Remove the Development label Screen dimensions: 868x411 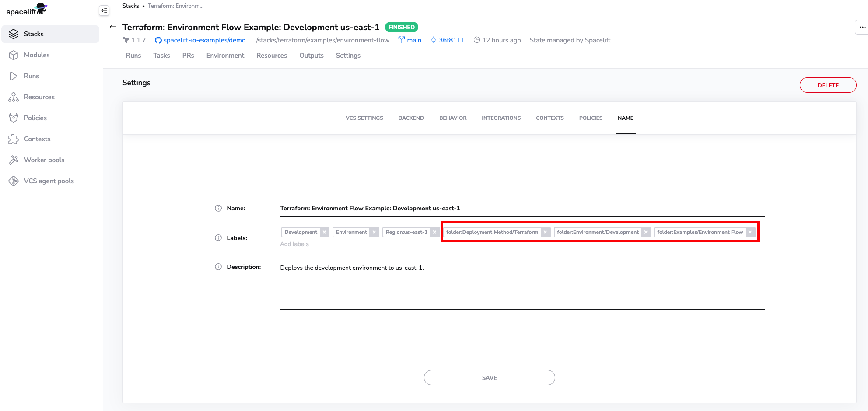coord(324,232)
